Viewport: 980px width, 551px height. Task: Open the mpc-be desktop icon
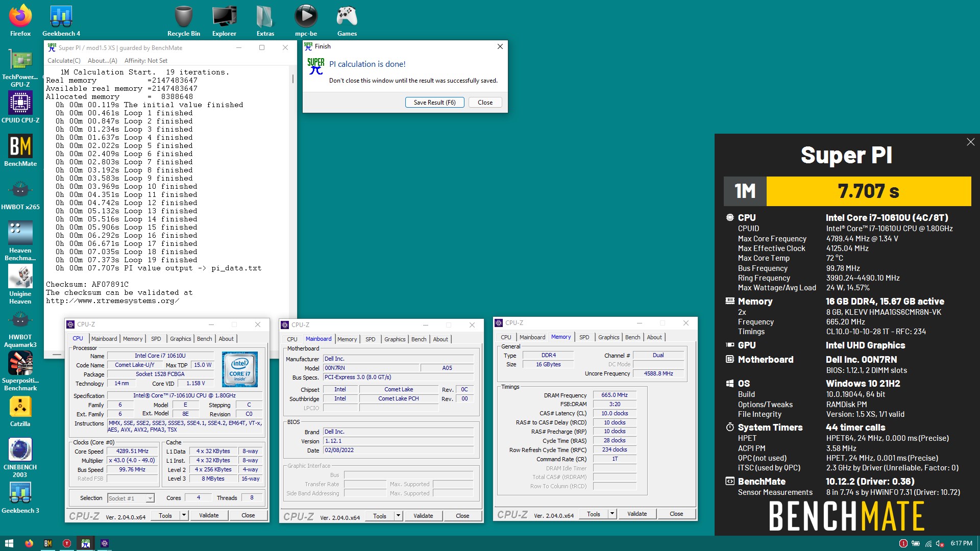point(306,20)
